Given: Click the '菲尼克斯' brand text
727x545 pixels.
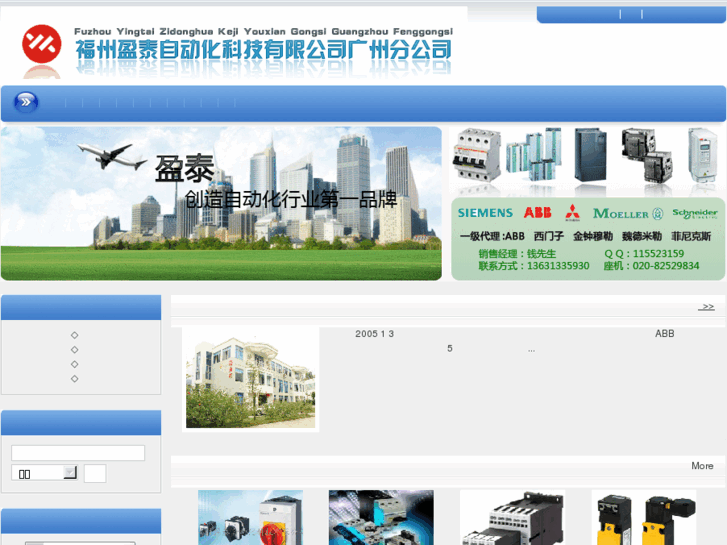Looking at the screenshot, I should point(691,237).
